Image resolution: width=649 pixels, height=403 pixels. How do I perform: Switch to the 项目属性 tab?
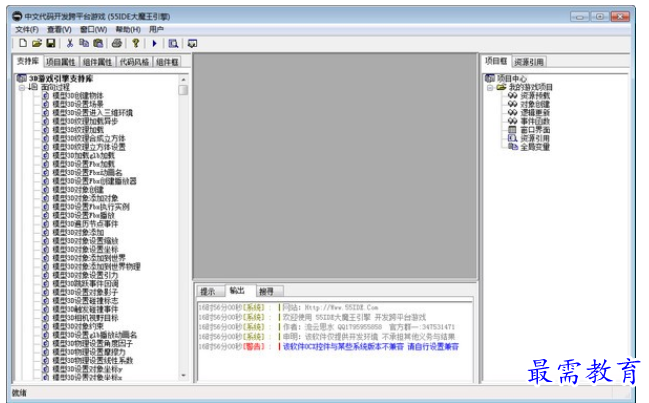(60, 62)
